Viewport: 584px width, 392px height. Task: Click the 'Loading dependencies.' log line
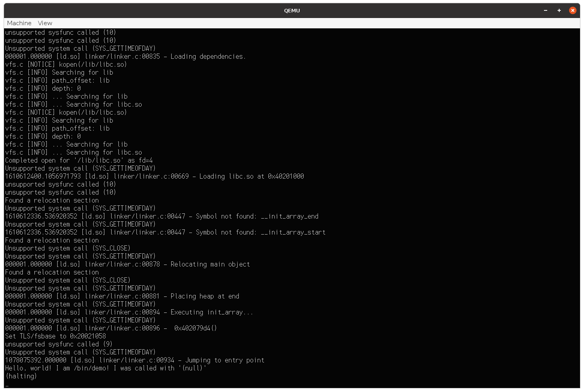point(125,56)
